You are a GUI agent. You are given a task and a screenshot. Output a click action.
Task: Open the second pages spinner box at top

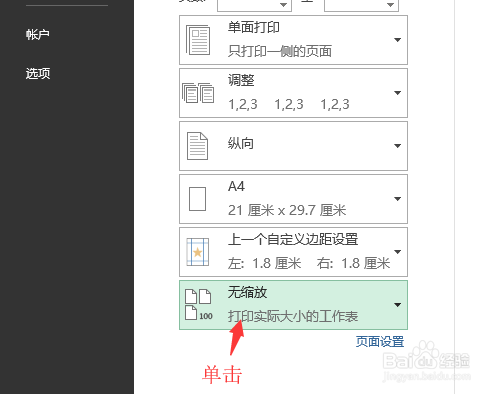click(361, 5)
